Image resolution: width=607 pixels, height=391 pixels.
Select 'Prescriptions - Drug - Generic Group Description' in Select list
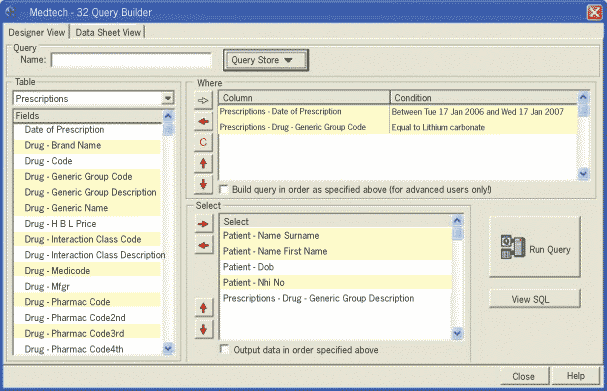(336, 298)
